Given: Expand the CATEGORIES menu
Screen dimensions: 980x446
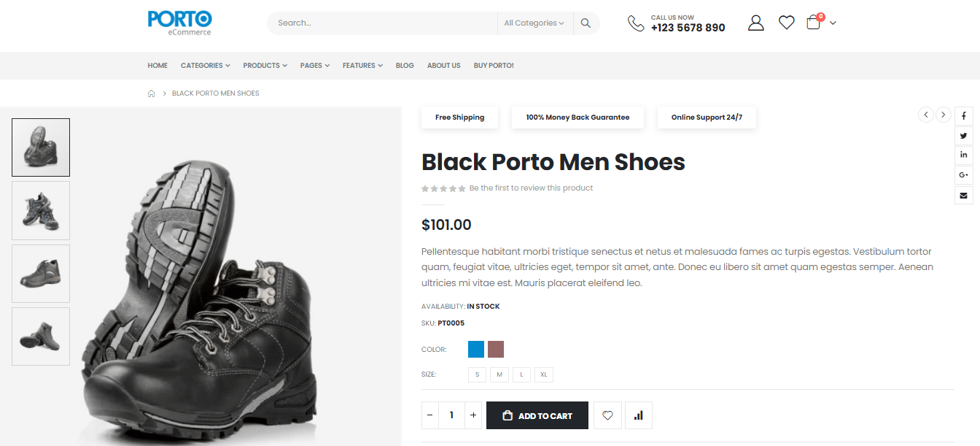Looking at the screenshot, I should (205, 65).
